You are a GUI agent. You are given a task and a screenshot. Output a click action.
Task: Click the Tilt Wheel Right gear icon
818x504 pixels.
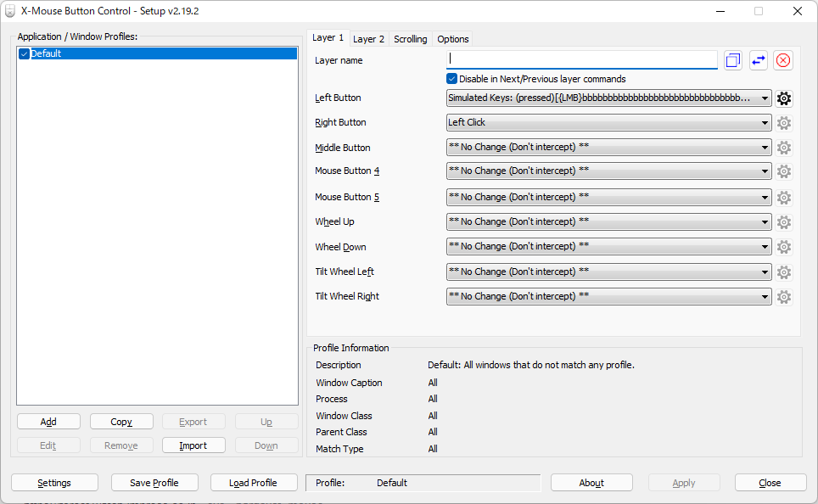coord(783,297)
